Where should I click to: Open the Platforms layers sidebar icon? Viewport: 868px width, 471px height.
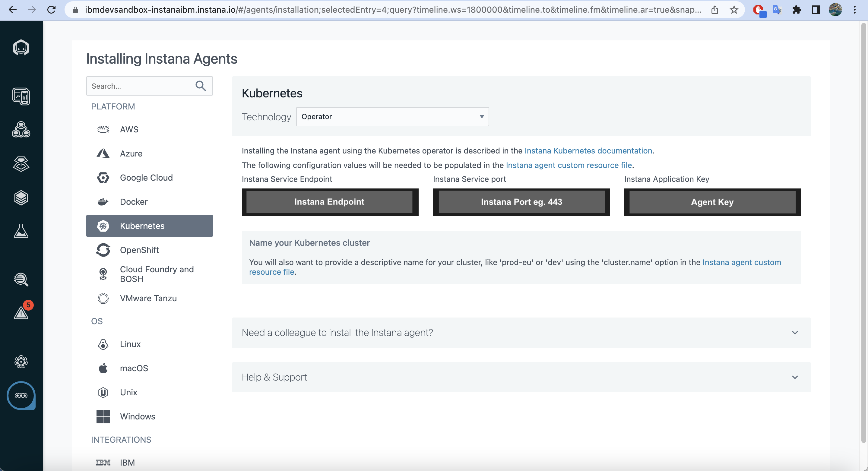pos(21,198)
